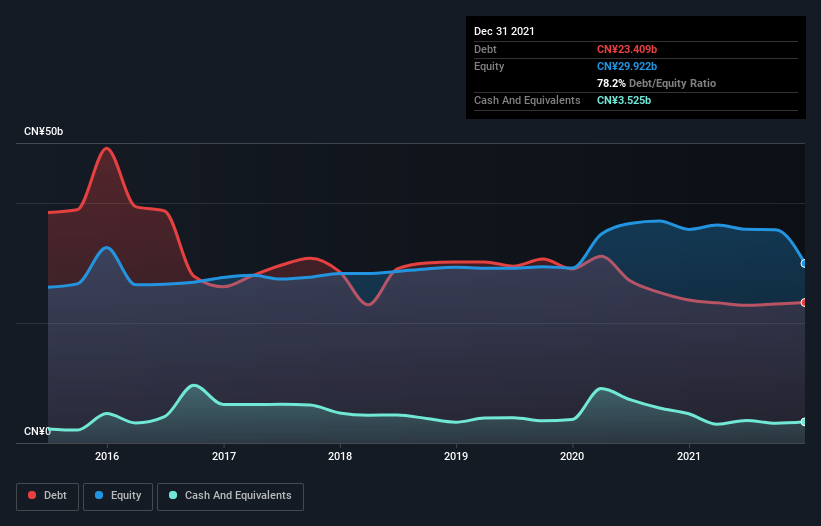The width and height of the screenshot is (821, 526).
Task: Toggle the Debt legend button
Action: (46, 495)
